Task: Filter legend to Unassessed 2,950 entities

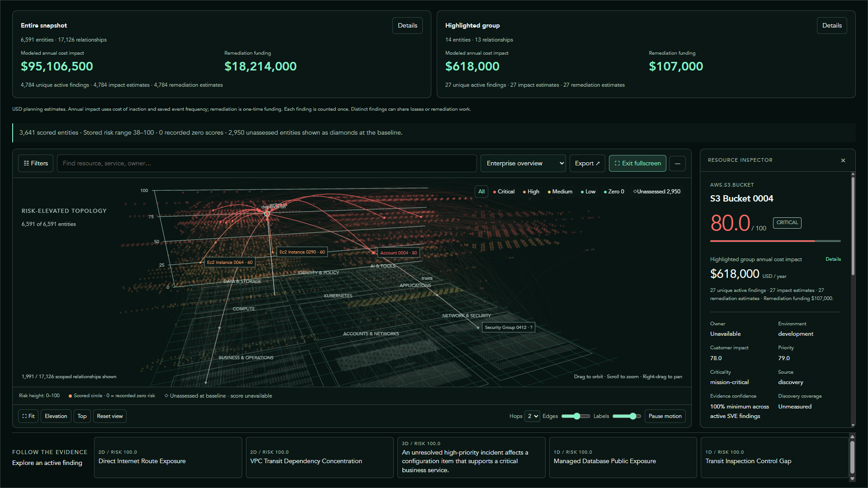Action: coord(657,192)
